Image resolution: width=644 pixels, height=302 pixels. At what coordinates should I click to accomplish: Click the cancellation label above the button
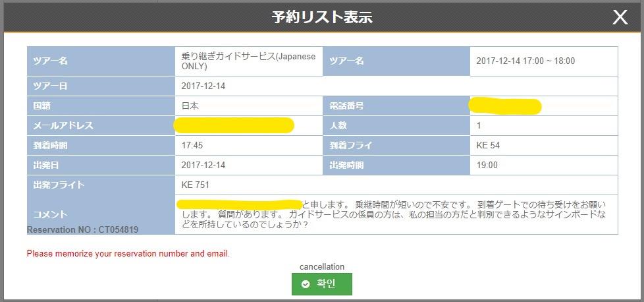coord(322,266)
